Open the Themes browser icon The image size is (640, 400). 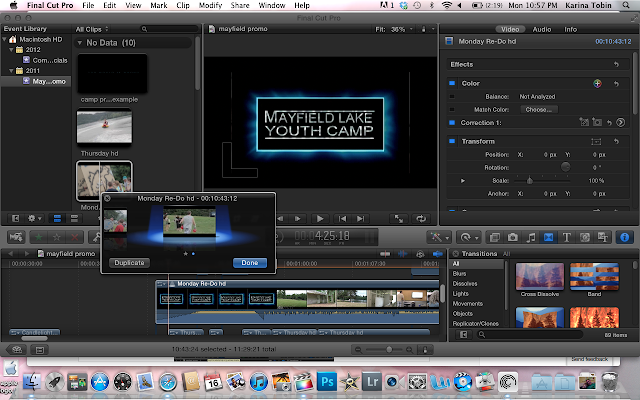coord(602,237)
